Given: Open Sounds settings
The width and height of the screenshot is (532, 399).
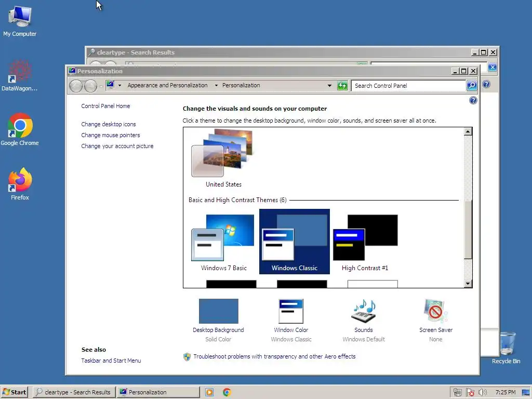Looking at the screenshot, I should [363, 320].
